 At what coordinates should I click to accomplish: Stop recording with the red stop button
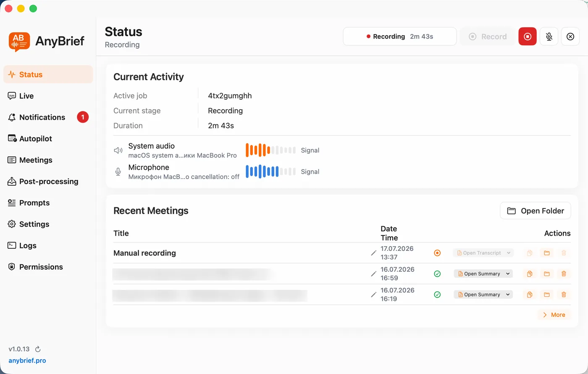[x=528, y=37]
